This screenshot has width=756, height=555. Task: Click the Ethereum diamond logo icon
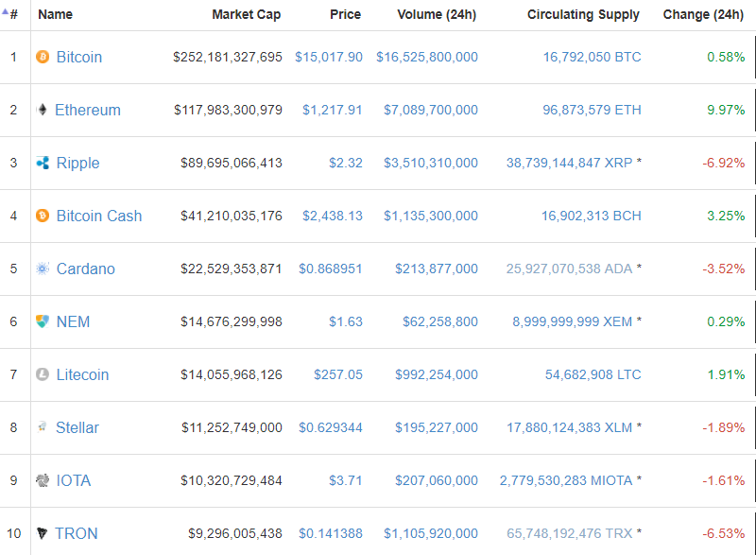coord(43,110)
